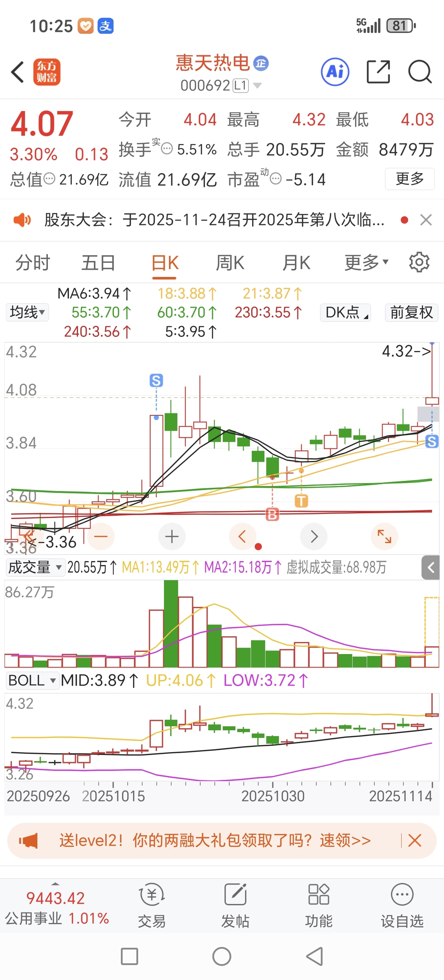The height and width of the screenshot is (980, 444).
Task: Switch to 月K tab
Action: coord(296,262)
